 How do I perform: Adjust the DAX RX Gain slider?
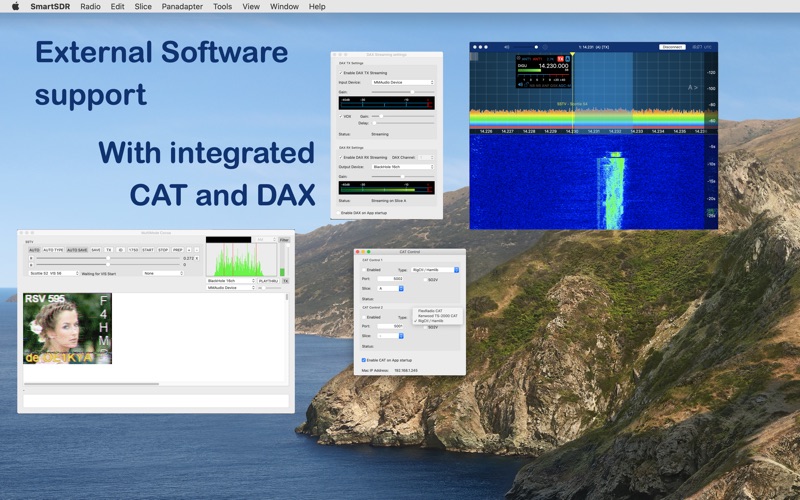(403, 177)
